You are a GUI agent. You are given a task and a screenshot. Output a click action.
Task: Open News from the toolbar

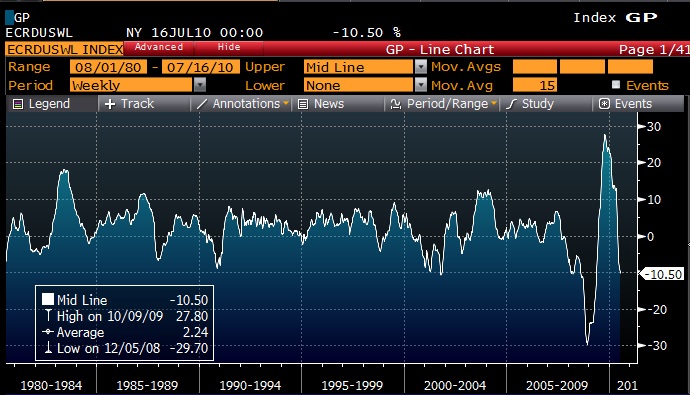(338, 104)
